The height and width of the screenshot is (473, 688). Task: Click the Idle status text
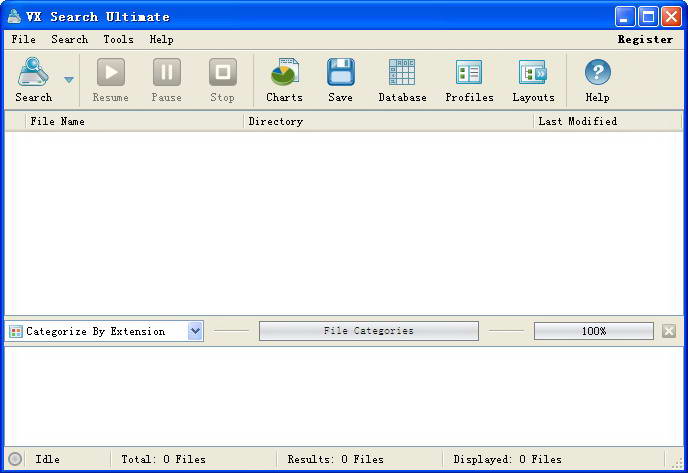pyautogui.click(x=47, y=459)
